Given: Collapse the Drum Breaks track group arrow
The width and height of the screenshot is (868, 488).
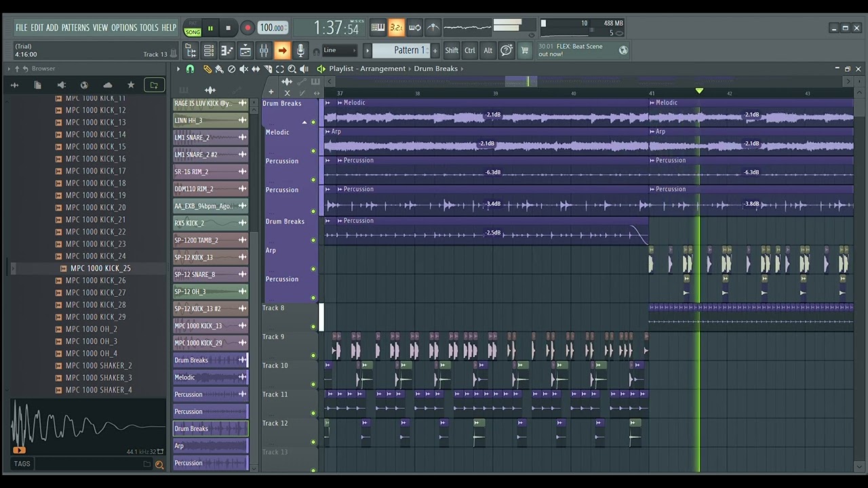Looking at the screenshot, I should click(x=304, y=123).
